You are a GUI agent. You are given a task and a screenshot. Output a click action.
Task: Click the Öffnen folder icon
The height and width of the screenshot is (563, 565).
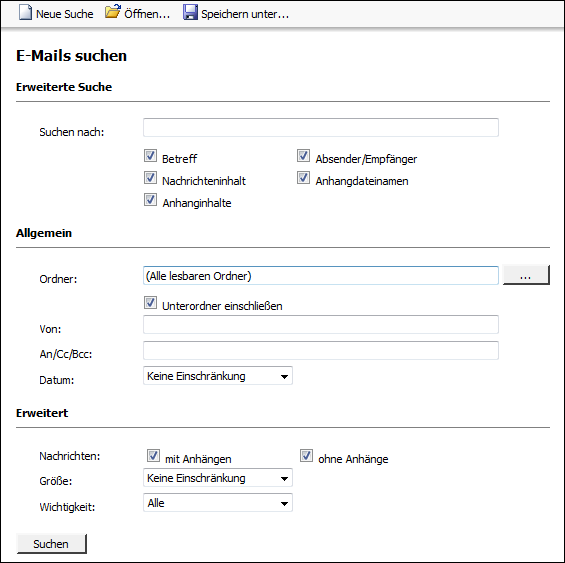click(112, 12)
